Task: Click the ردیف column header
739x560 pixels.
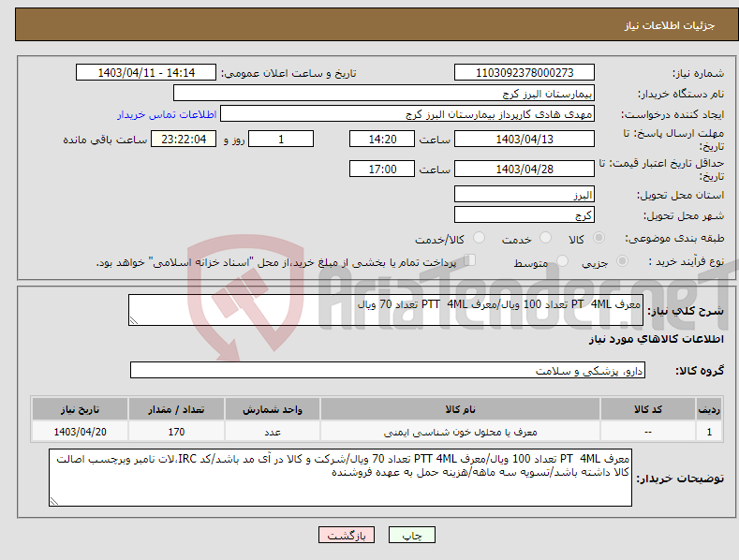Action: pos(709,409)
